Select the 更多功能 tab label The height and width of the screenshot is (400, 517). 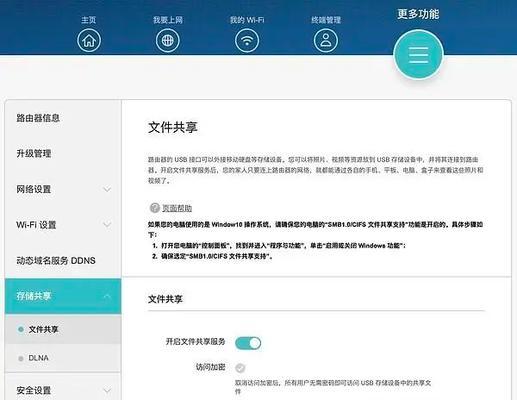[x=418, y=14]
